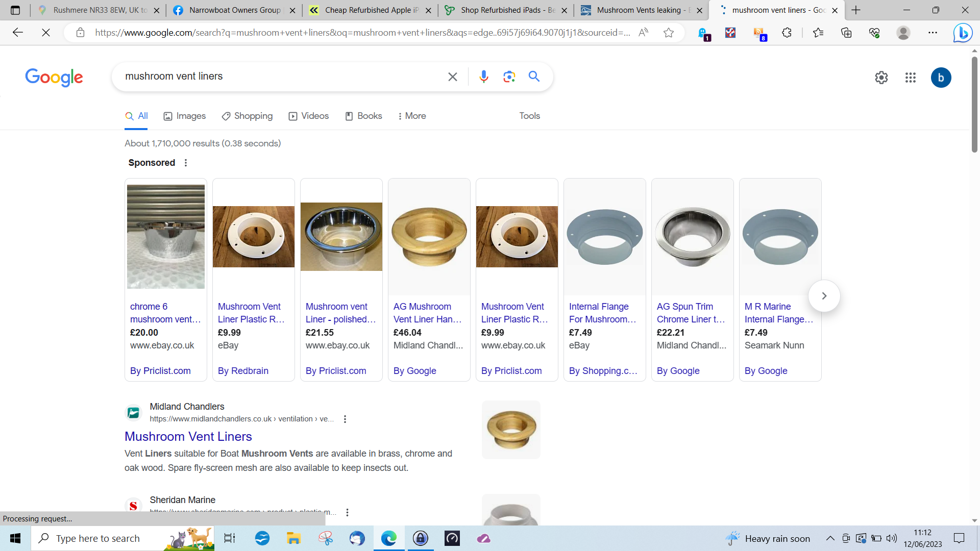Image resolution: width=980 pixels, height=551 pixels.
Task: Open Sheridan Marine result options menu
Action: coord(347,512)
